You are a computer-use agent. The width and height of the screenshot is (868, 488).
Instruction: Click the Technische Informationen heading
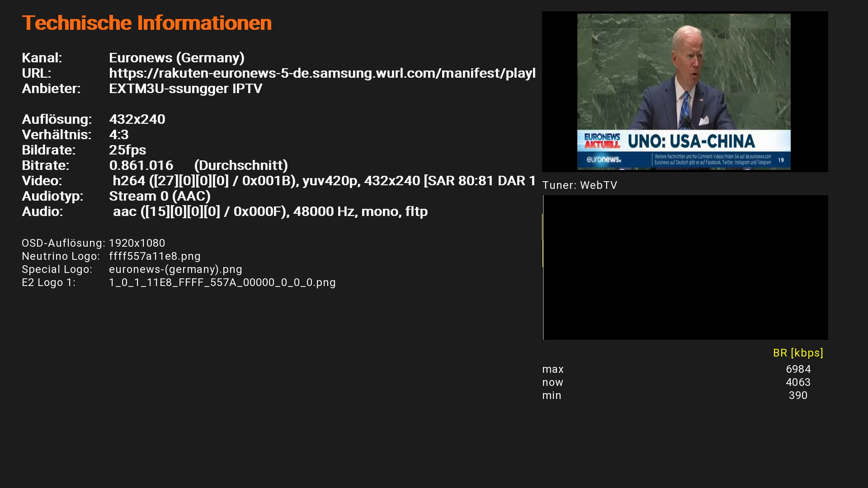[x=146, y=23]
